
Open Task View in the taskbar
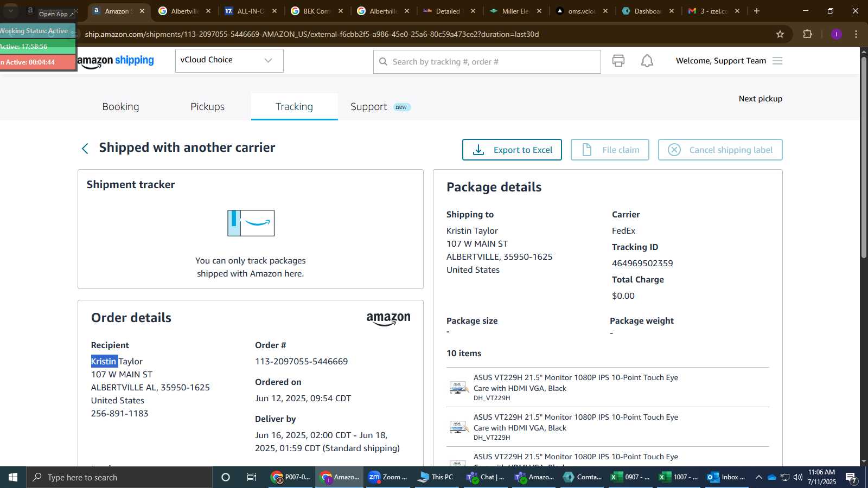pos(252,477)
